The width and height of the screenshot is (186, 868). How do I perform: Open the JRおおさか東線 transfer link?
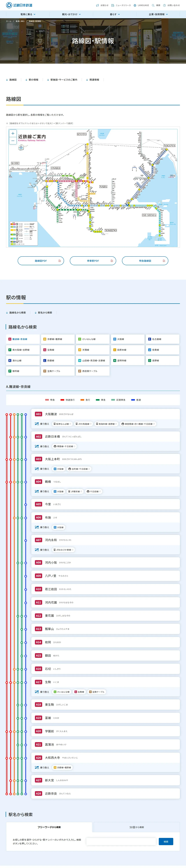tap(63, 550)
